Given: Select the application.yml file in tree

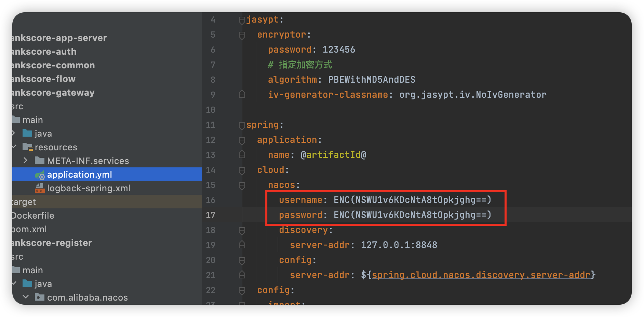Looking at the screenshot, I should click(79, 175).
